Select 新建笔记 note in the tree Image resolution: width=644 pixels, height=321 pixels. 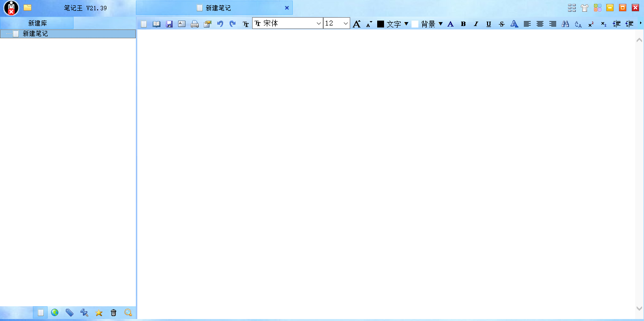35,34
